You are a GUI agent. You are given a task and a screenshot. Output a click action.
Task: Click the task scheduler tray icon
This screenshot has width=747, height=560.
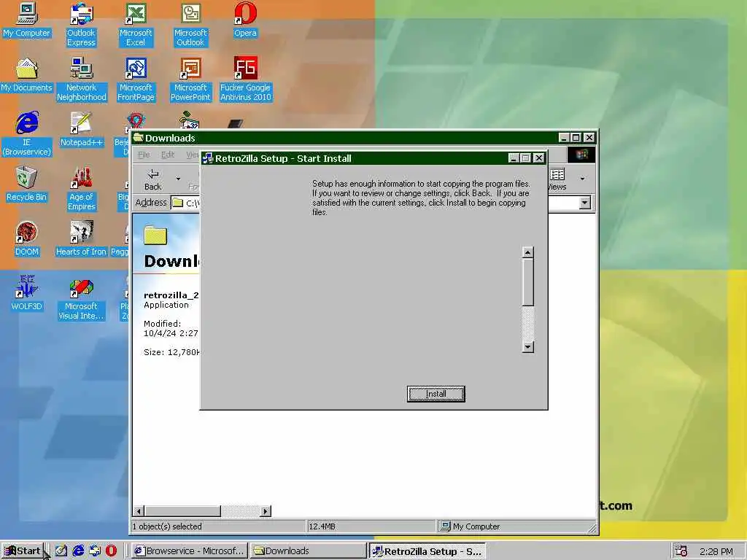click(681, 551)
